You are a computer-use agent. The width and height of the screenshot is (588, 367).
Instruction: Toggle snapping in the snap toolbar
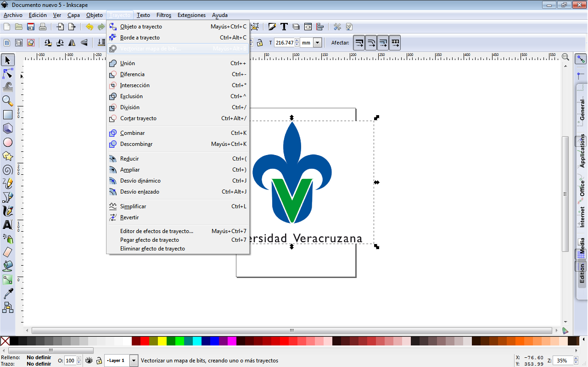581,59
